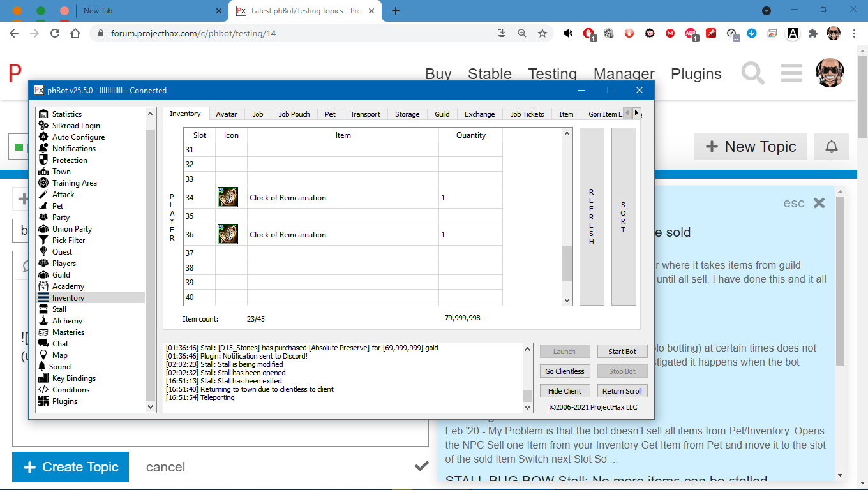Click Clock of Reincarnation icon in slot 34
The image size is (868, 490).
point(228,198)
